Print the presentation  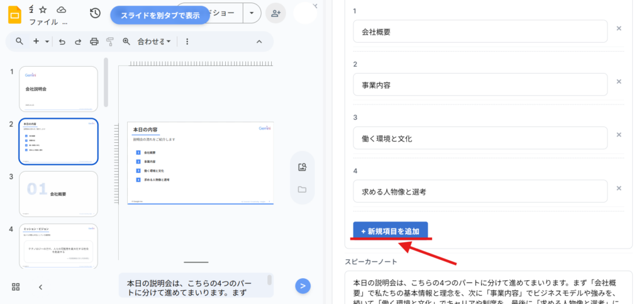click(x=94, y=42)
